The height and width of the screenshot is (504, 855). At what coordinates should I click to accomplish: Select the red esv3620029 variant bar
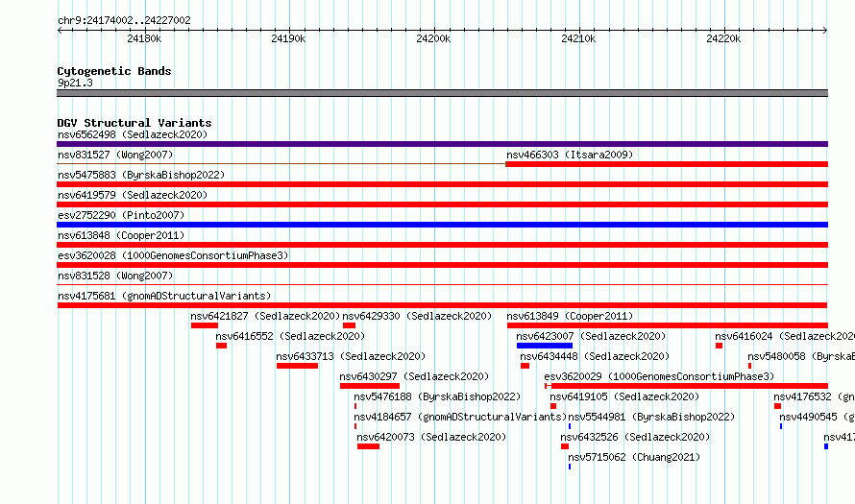(x=689, y=386)
